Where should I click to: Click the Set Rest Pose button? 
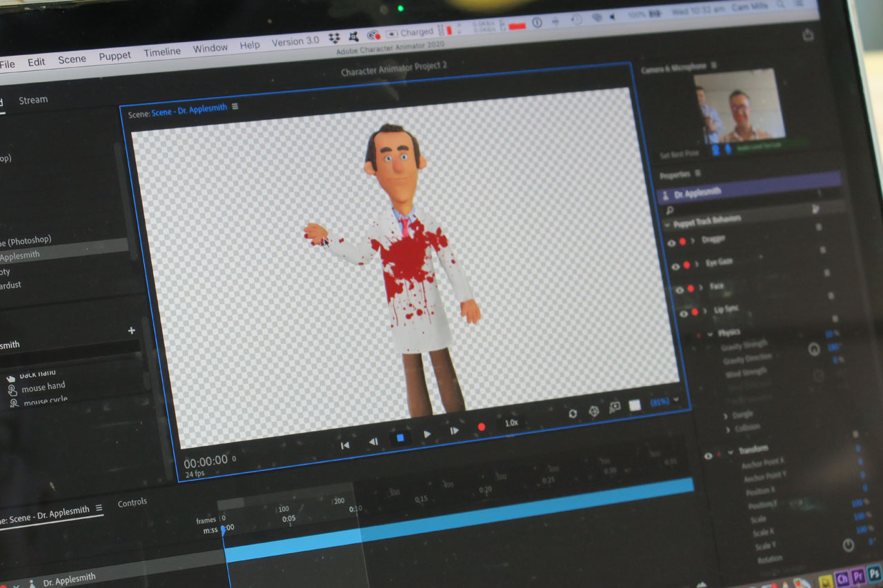click(x=681, y=155)
